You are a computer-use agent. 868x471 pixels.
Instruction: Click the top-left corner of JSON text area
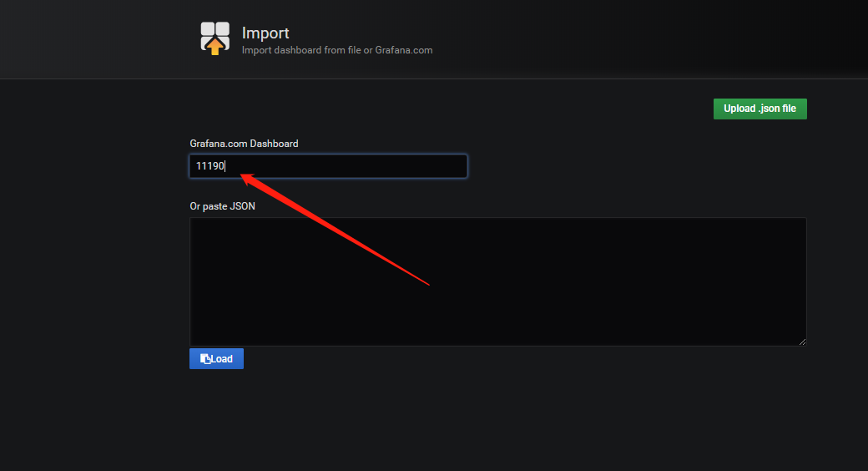[x=195, y=223]
